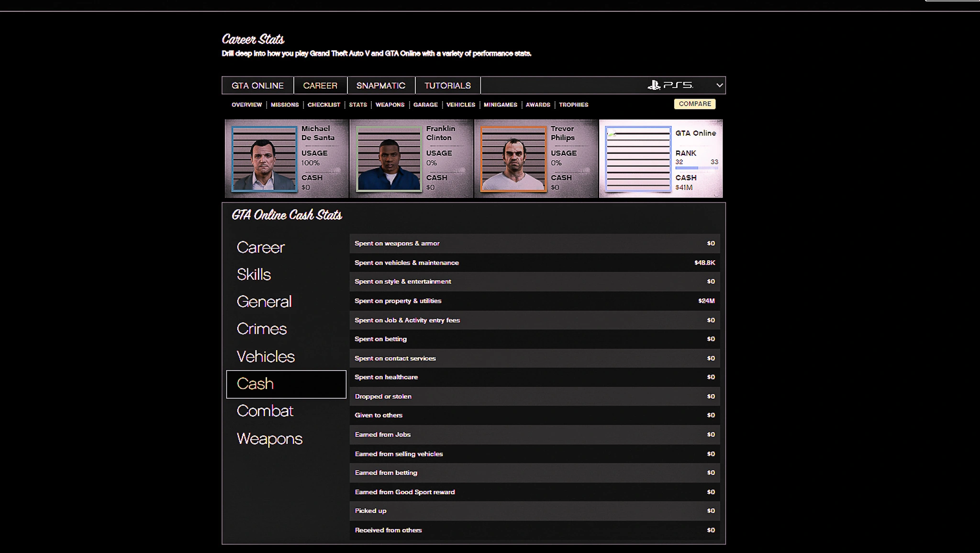This screenshot has height=553, width=980.
Task: Open the Checklist sub-navigation link
Action: point(323,105)
